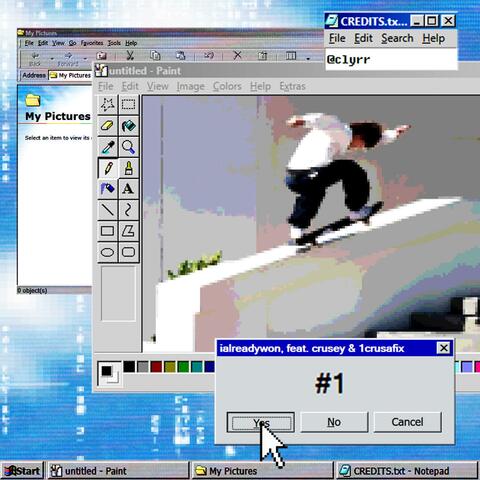The image size is (480, 480).
Task: Click the Copy icon in My Pictures toolbar
Action: click(155, 55)
